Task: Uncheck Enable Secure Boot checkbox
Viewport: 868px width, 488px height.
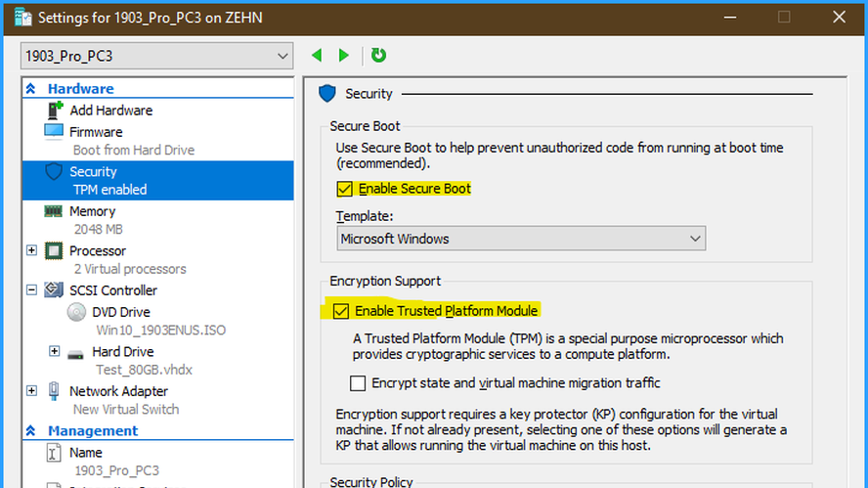Action: 344,189
